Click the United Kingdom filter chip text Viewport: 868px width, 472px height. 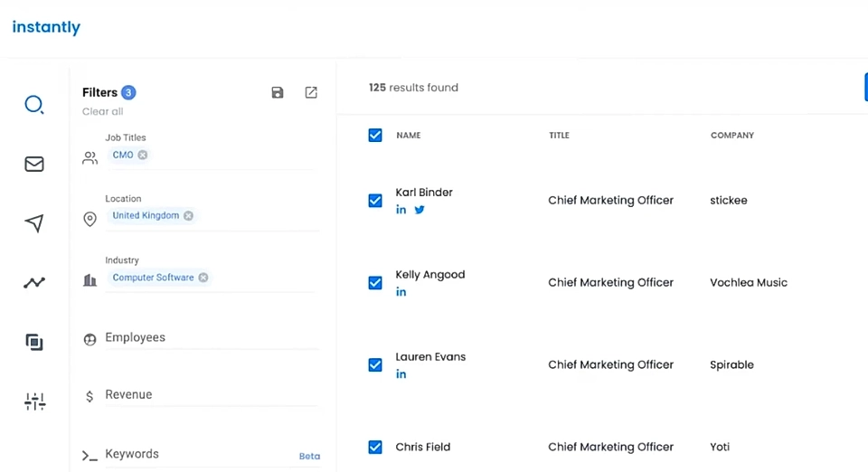pos(146,215)
